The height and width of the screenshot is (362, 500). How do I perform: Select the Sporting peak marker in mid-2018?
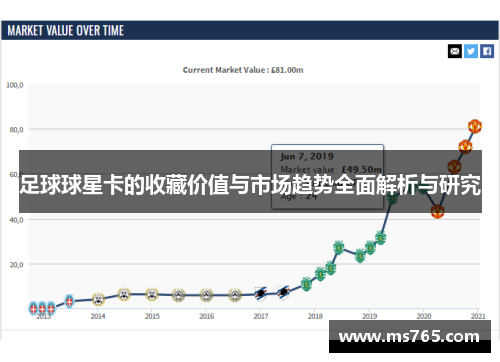point(339,247)
